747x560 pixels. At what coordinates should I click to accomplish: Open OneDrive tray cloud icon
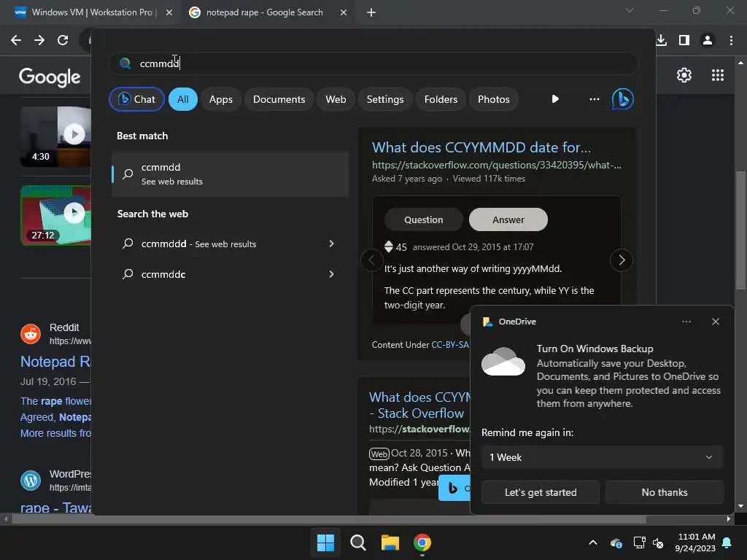(616, 542)
